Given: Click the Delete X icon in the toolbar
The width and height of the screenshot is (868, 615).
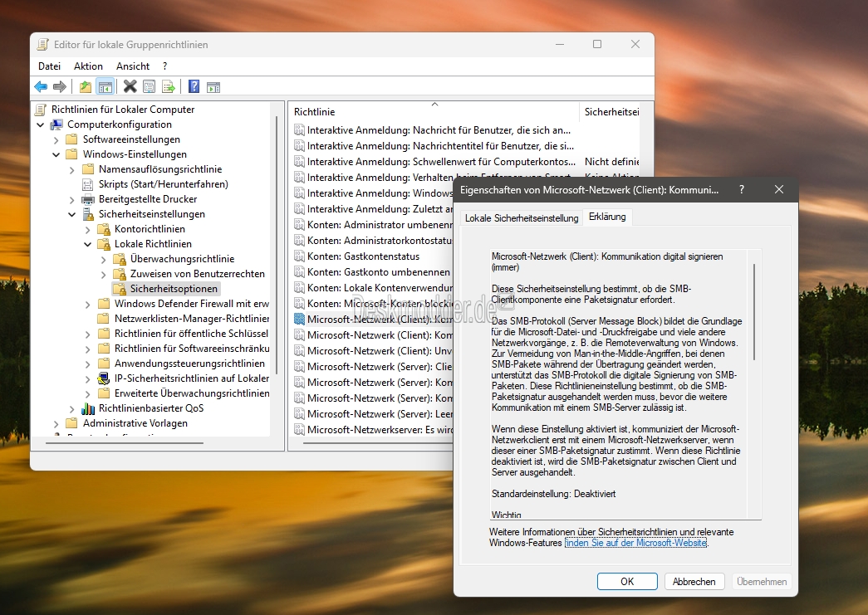Looking at the screenshot, I should [x=130, y=86].
